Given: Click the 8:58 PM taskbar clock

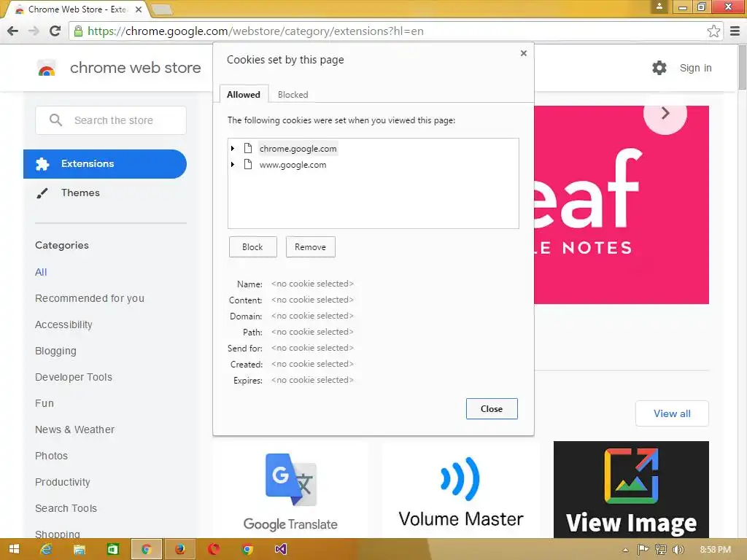Looking at the screenshot, I should [x=715, y=550].
